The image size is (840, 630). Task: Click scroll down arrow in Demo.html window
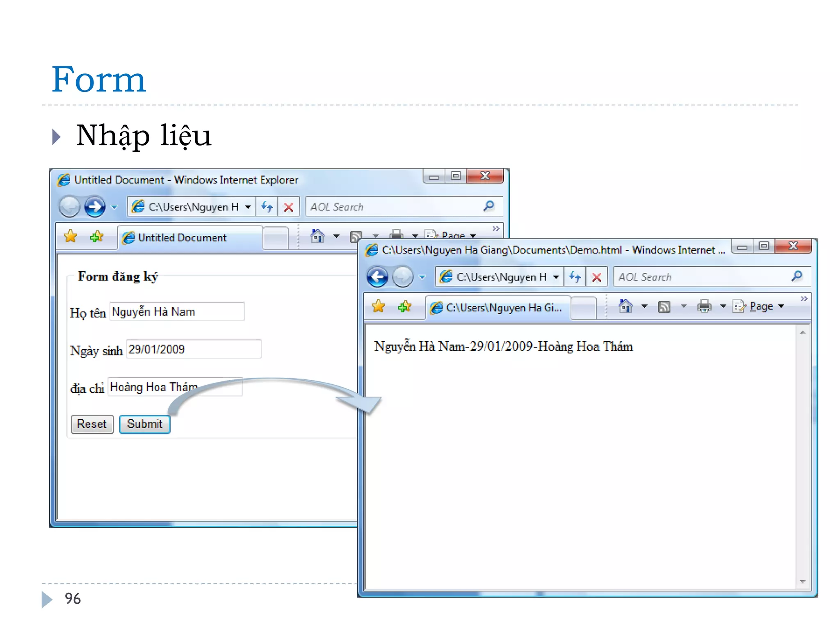(803, 582)
